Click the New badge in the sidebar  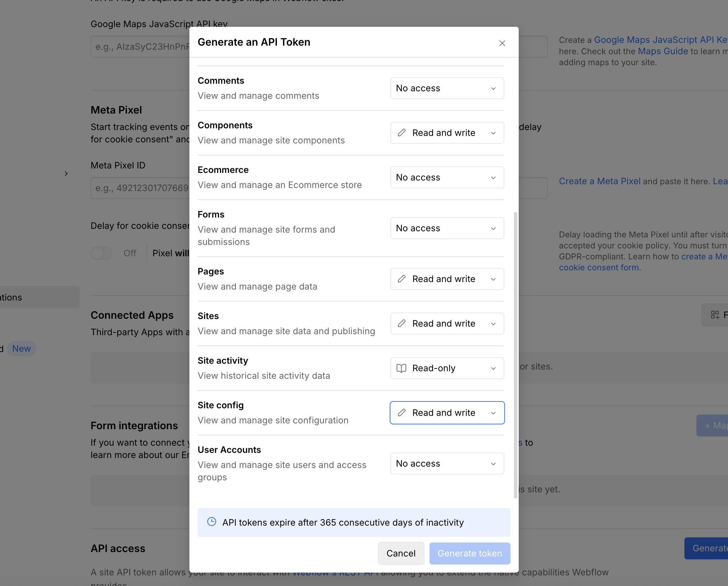[22, 349]
